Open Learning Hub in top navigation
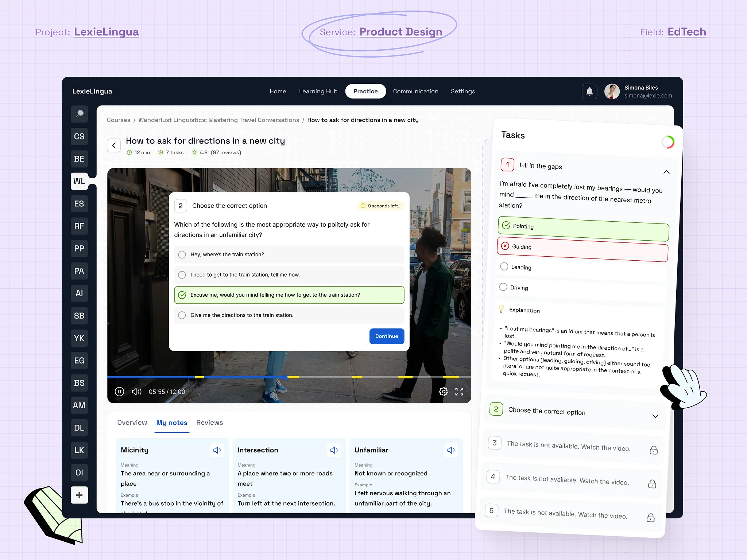This screenshot has width=747, height=560. (318, 92)
